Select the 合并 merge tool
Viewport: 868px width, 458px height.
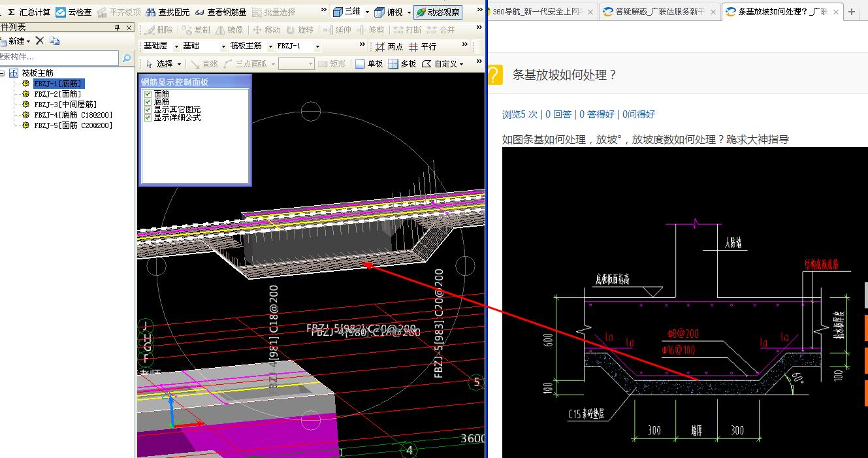point(441,30)
